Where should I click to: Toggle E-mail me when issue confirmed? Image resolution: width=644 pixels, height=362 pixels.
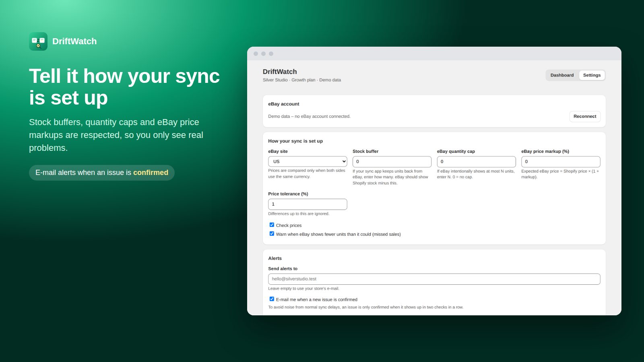272,299
